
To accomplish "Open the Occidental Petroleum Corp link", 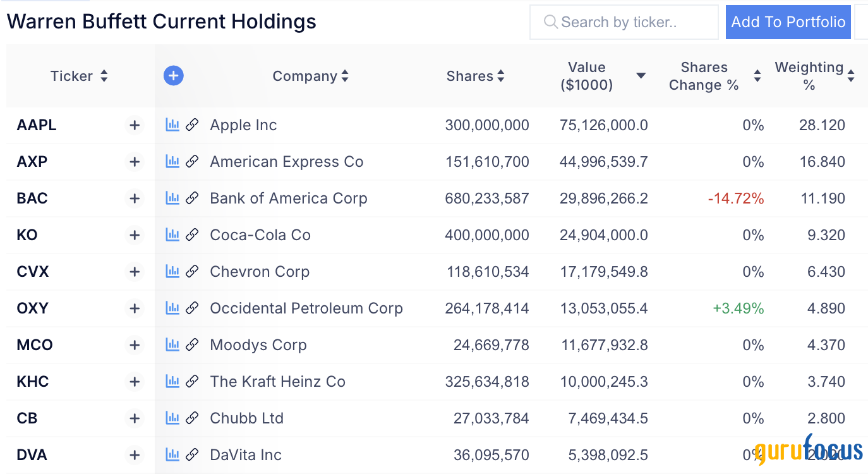I will (306, 308).
